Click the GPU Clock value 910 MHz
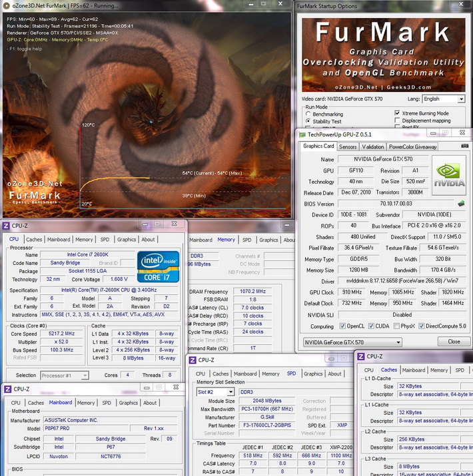The height and width of the screenshot is (476, 473). 352,292
